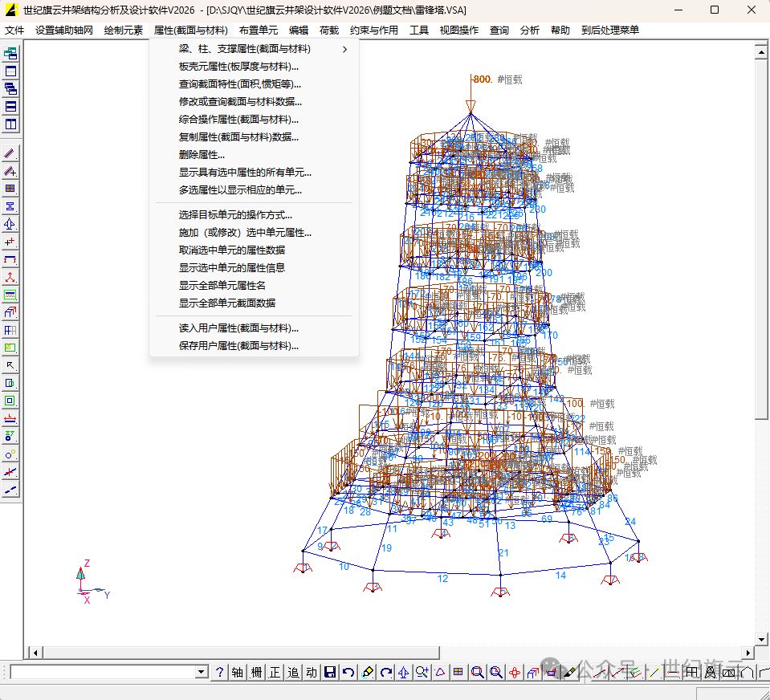Toggle the 追 (tracking) button
Image resolution: width=770 pixels, height=700 pixels.
(x=293, y=672)
